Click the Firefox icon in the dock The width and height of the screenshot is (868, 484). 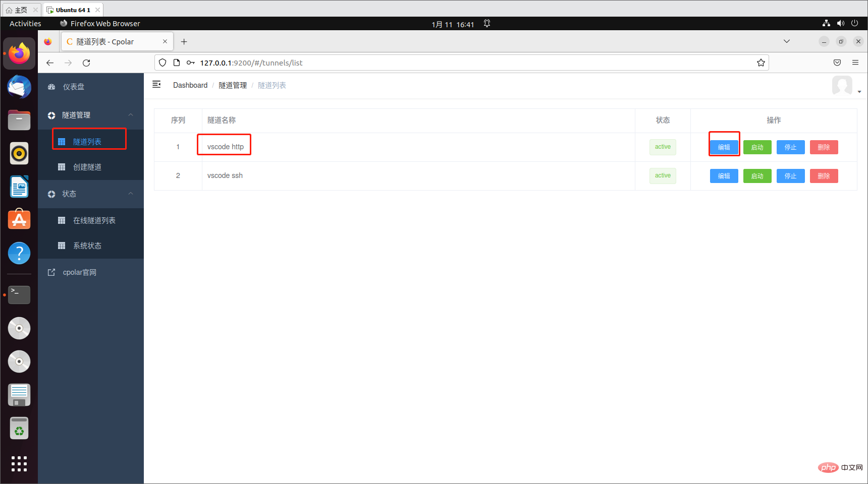coord(19,53)
